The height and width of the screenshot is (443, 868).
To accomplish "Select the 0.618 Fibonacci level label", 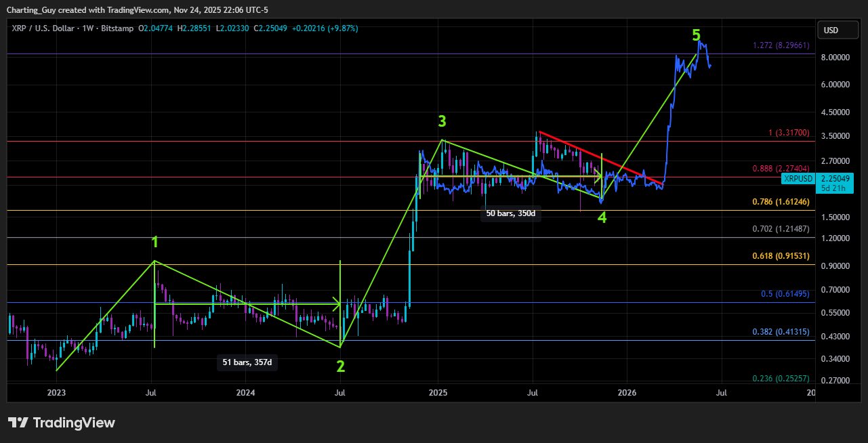I will tap(780, 257).
